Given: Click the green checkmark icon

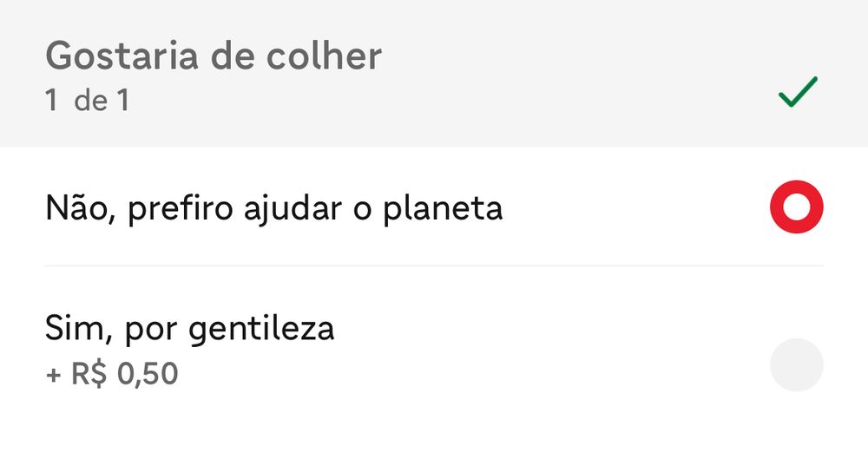Looking at the screenshot, I should 798,92.
